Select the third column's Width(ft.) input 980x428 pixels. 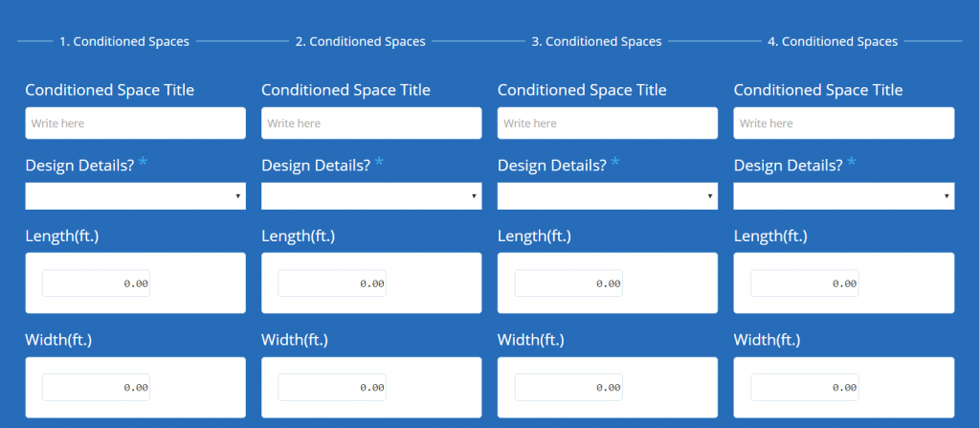pos(568,387)
